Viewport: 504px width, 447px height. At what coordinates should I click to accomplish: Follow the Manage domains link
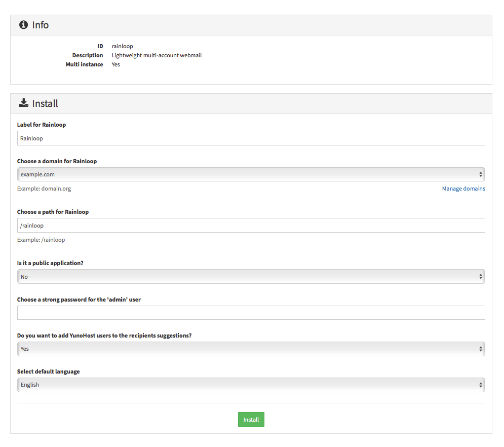463,189
